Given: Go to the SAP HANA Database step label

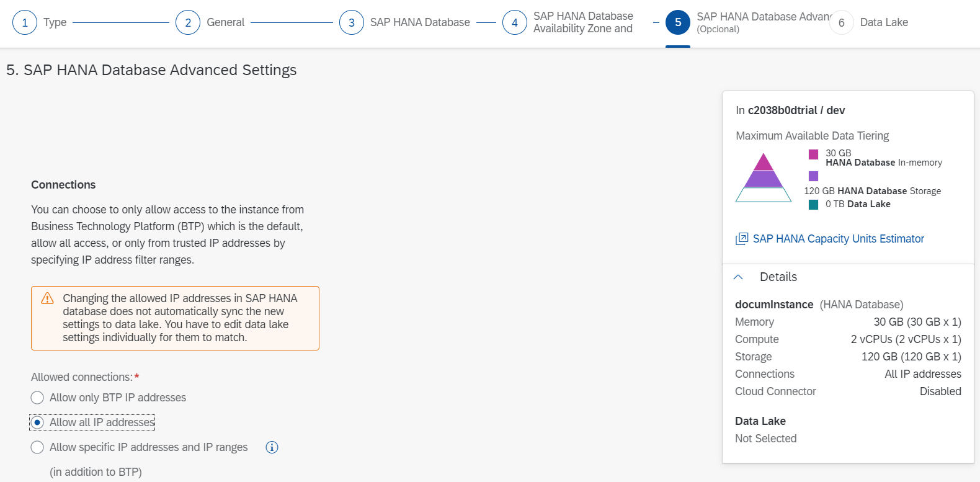Looking at the screenshot, I should click(x=420, y=22).
